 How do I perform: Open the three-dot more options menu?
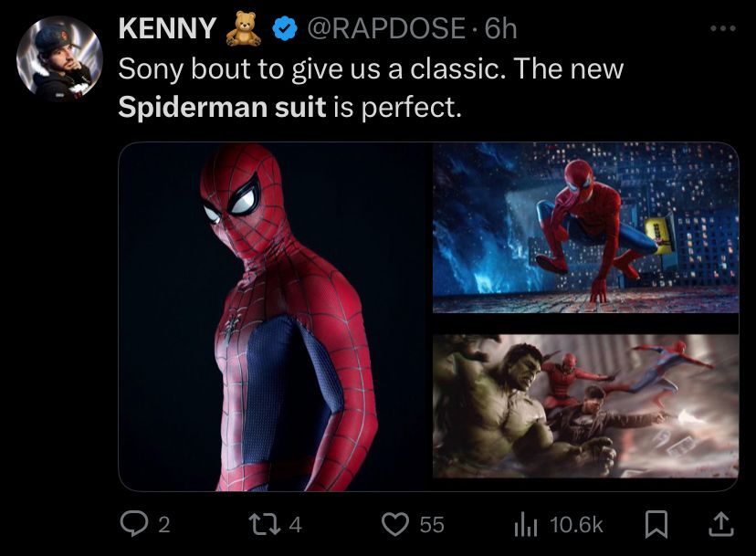pyautogui.click(x=721, y=28)
